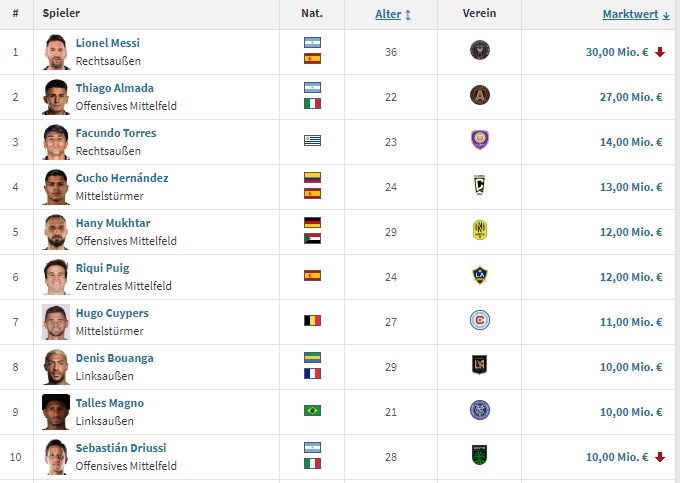Sort table by Marktwert column header
The height and width of the screenshot is (483, 680).
point(631,14)
